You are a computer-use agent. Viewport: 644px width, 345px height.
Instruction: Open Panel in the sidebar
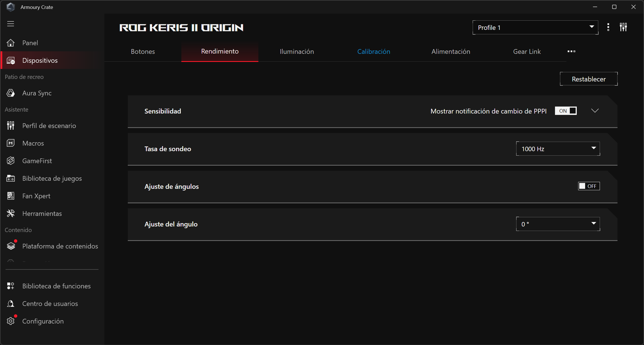click(52, 43)
